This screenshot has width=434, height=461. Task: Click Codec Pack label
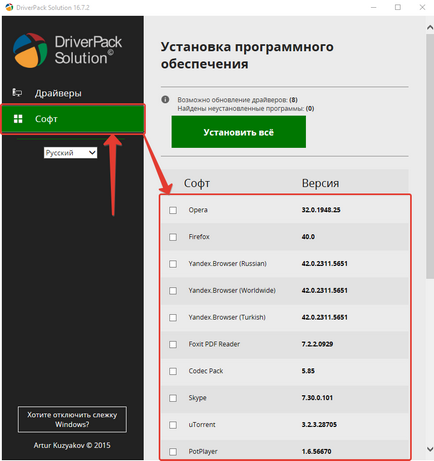(x=206, y=371)
